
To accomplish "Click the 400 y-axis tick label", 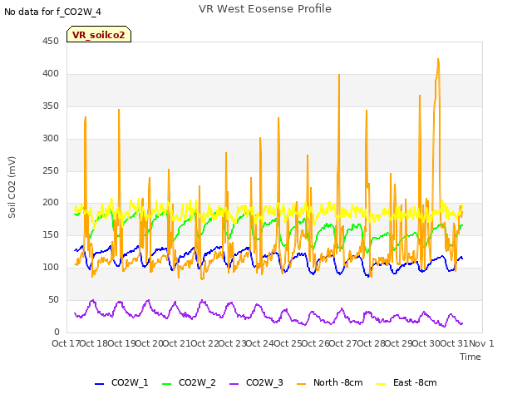I will [x=51, y=74].
